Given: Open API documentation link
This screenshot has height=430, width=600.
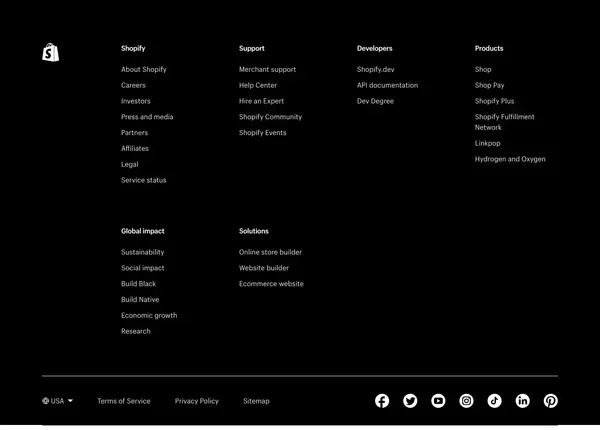Looking at the screenshot, I should 387,85.
